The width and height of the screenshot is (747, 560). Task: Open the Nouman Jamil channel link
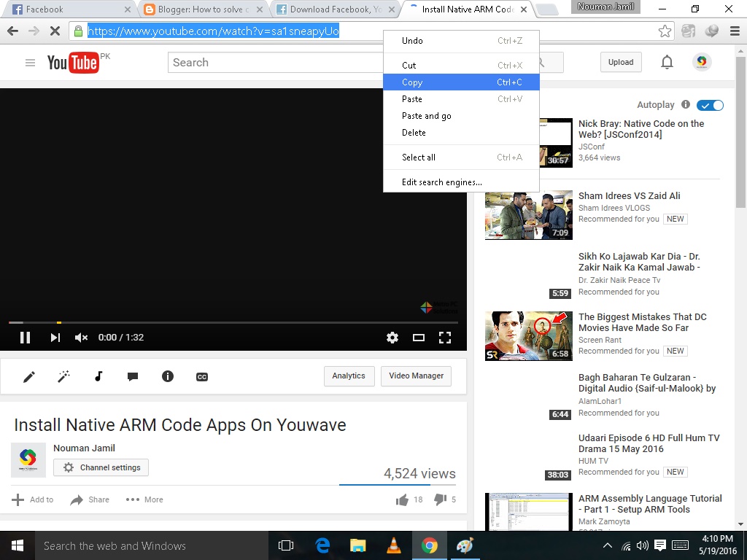pos(84,448)
